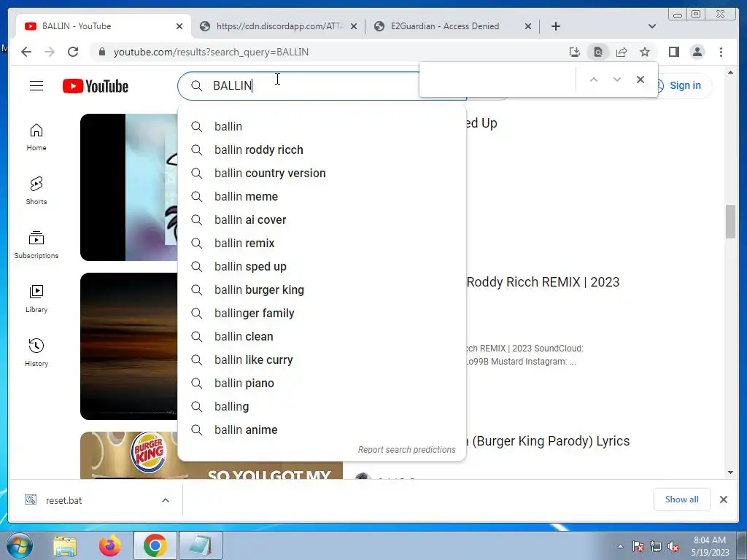Select suggestion "ballin like curry"

click(x=322, y=359)
